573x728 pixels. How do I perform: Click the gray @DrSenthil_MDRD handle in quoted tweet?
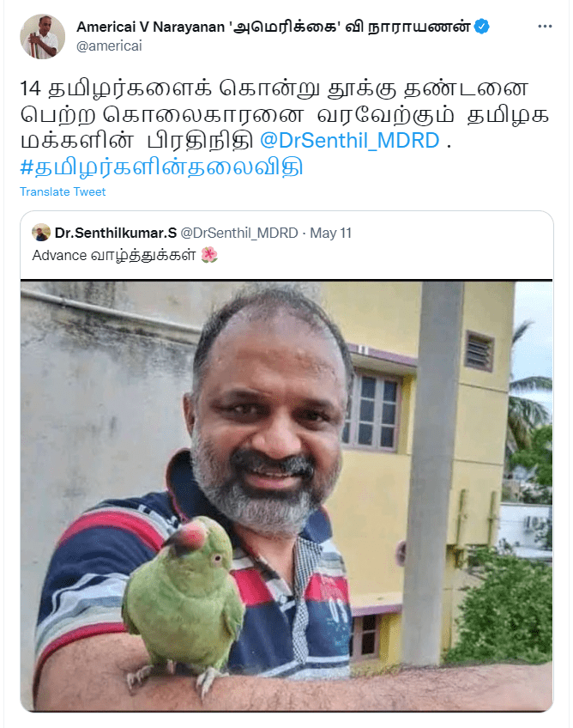tap(239, 233)
